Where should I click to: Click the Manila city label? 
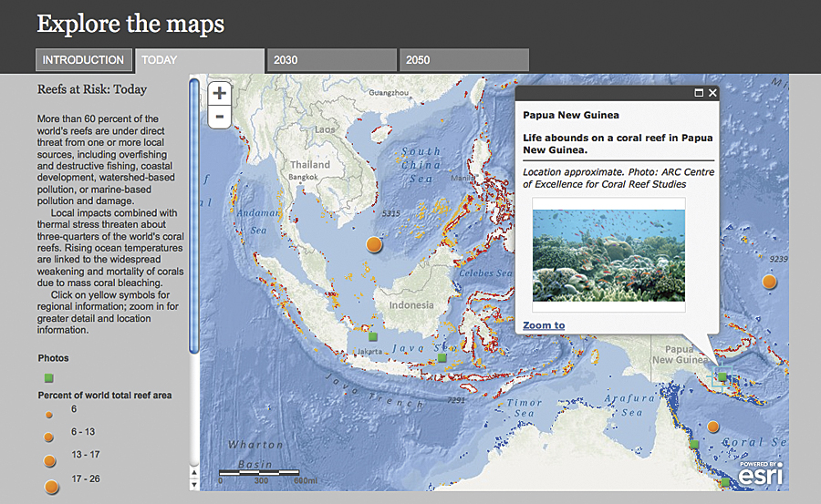(462, 178)
